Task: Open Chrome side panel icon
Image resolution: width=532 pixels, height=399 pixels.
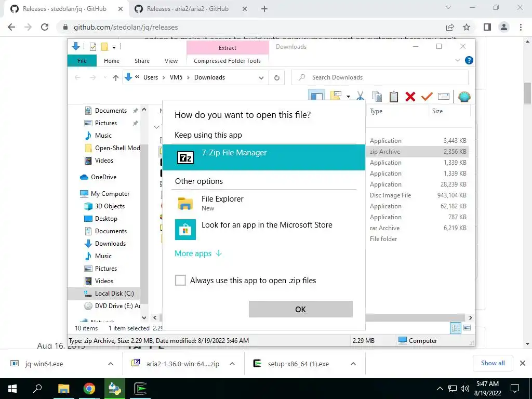Action: click(487, 27)
